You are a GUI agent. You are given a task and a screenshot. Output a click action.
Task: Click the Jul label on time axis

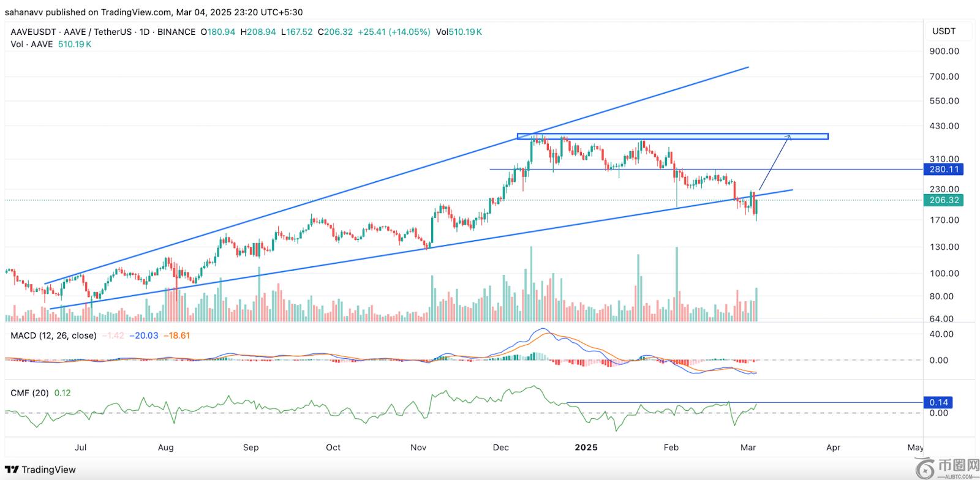pos(80,447)
